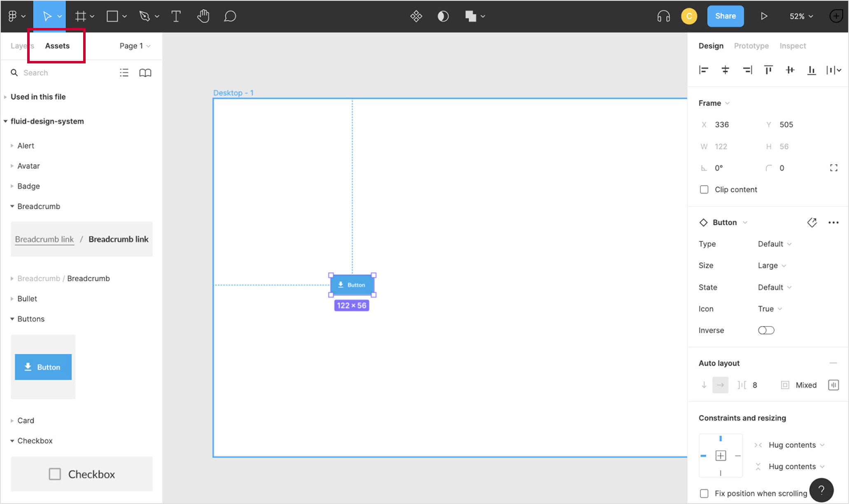
Task: Search assets in the Assets panel
Action: (60, 72)
